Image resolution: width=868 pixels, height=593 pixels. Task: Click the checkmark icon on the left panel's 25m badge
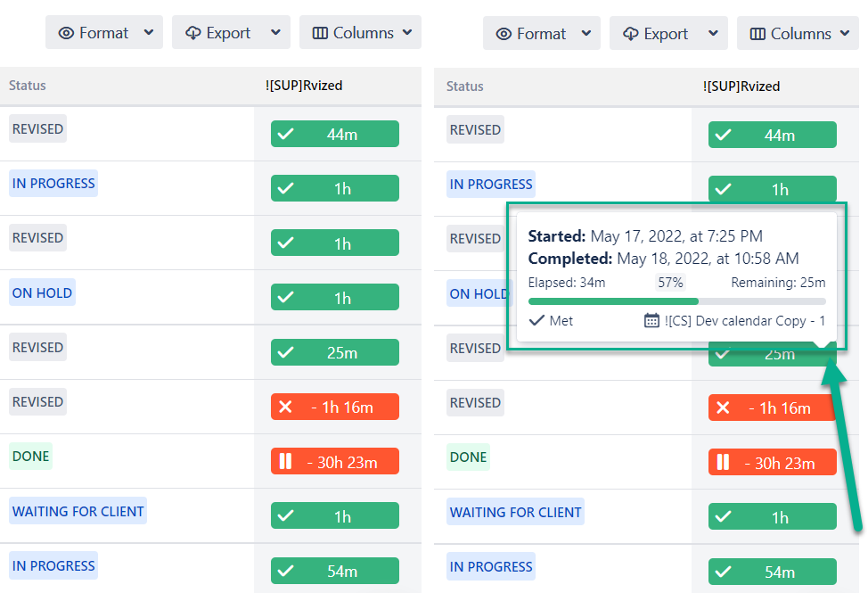tap(286, 352)
